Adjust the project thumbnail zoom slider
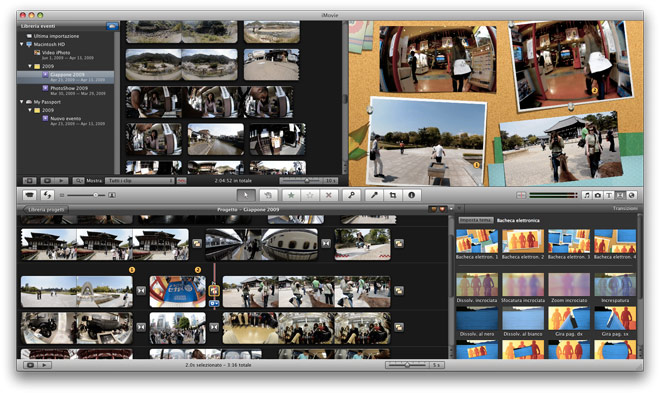660x394 pixels. pyautogui.click(x=407, y=365)
